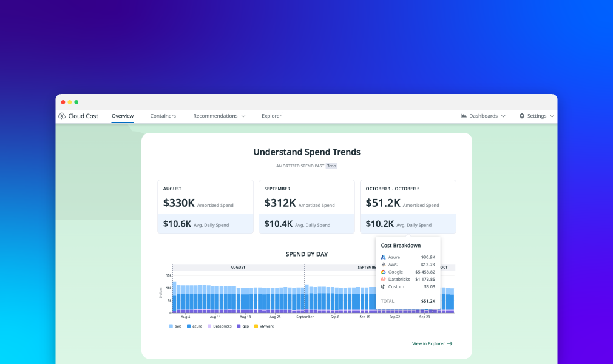Click the Azure icon in Cost Breakdown

(384, 257)
